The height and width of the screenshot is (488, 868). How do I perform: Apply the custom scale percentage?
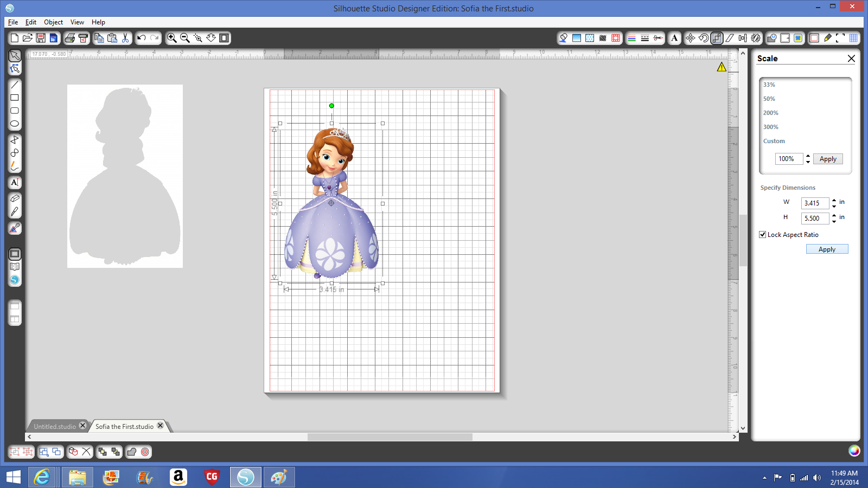(x=828, y=159)
